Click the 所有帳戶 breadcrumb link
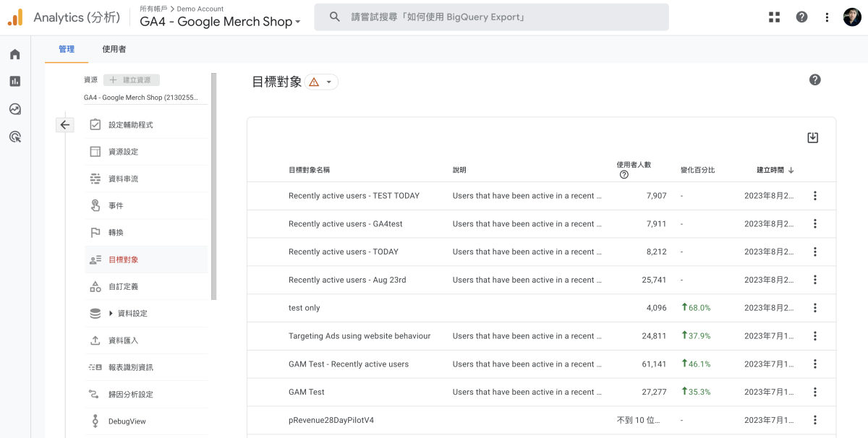This screenshot has width=868, height=438. (x=153, y=9)
